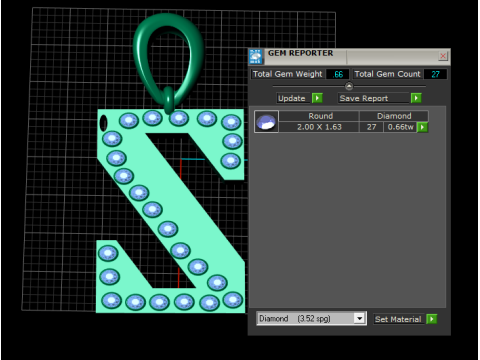480x360 pixels.
Task: Click the small oval hole in pendant corner
Action: click(103, 123)
